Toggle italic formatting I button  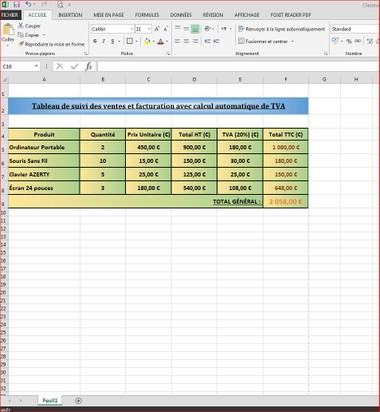pyautogui.click(x=104, y=41)
